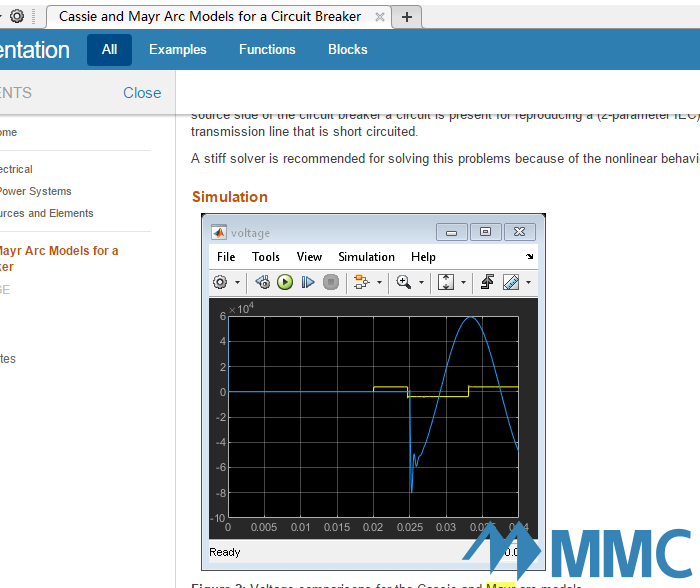Click the step forward button

click(x=308, y=282)
